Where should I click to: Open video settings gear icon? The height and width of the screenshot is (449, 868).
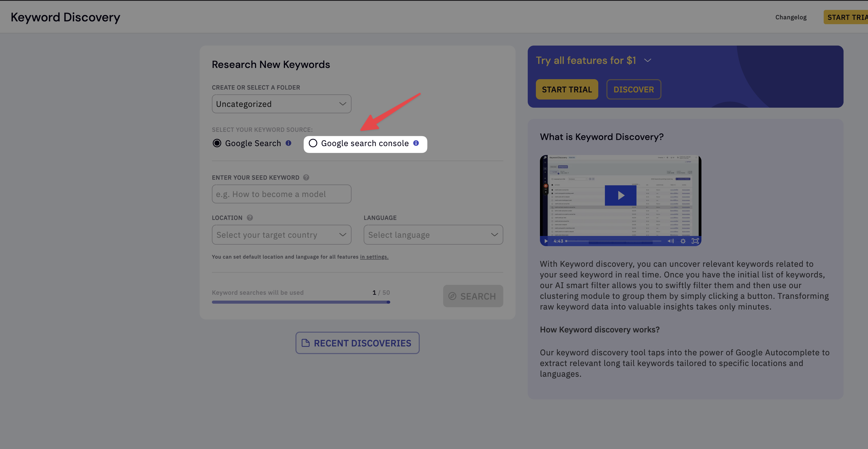coord(683,241)
